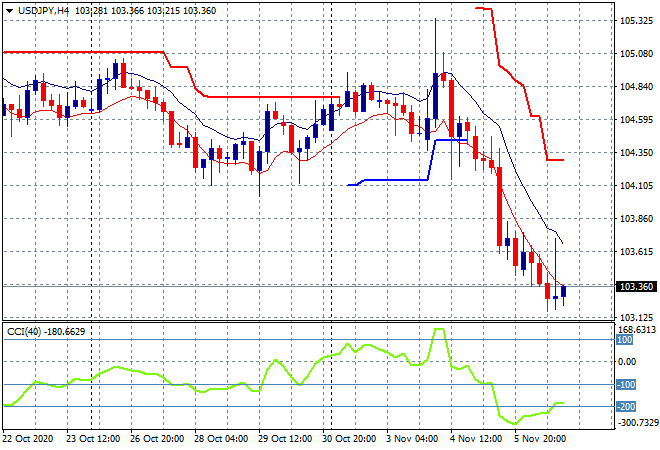Click the CCI 100 level label

[626, 340]
